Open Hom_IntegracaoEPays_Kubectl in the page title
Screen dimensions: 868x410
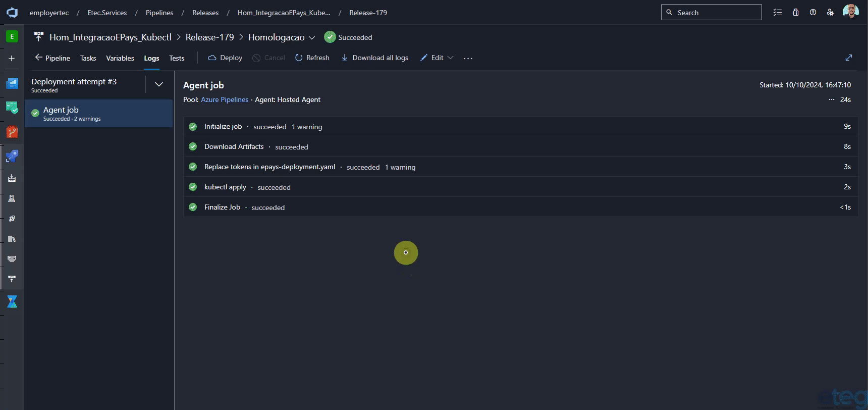pyautogui.click(x=111, y=37)
